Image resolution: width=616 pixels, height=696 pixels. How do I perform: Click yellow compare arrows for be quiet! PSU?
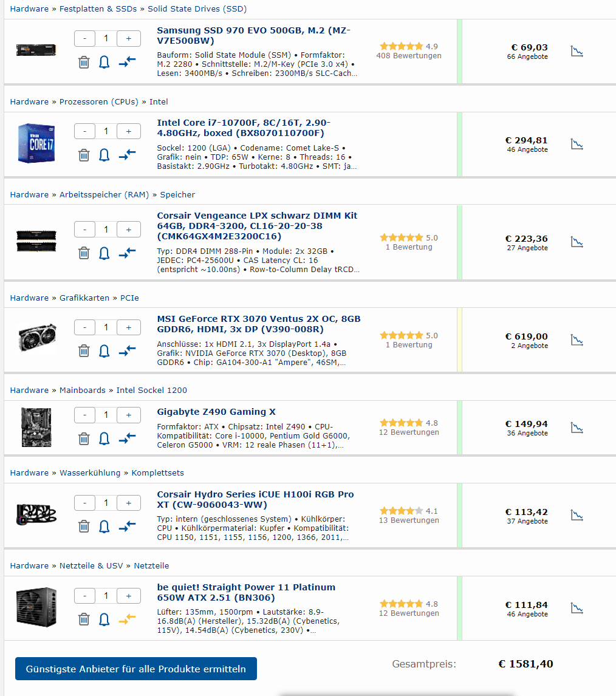[127, 619]
